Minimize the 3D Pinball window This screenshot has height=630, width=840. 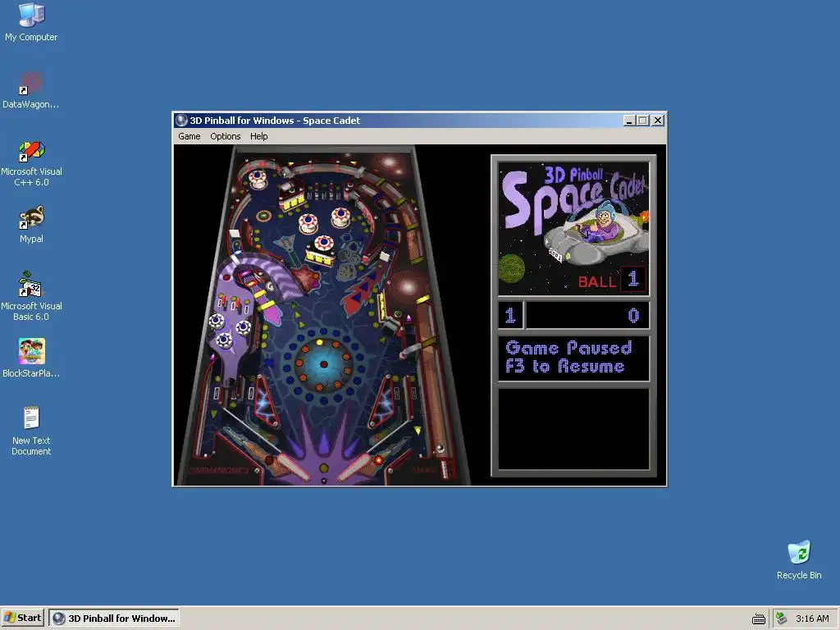point(629,121)
